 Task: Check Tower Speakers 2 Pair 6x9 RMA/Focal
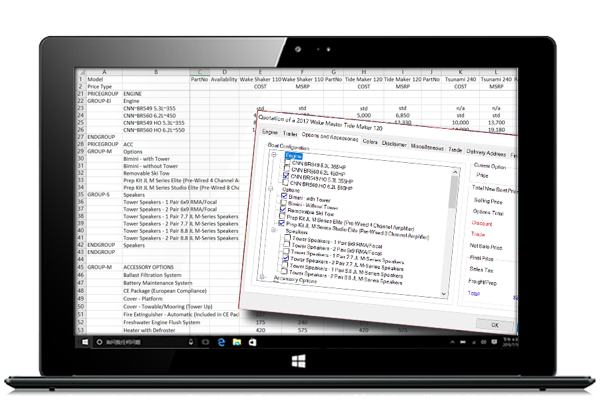[x=287, y=244]
